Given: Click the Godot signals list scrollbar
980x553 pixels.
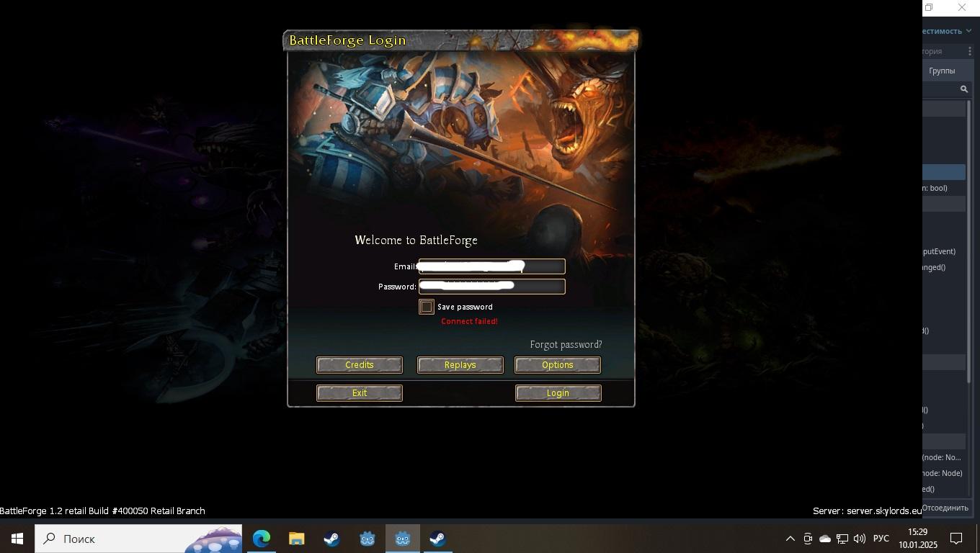Looking at the screenshot, I should (x=968, y=241).
